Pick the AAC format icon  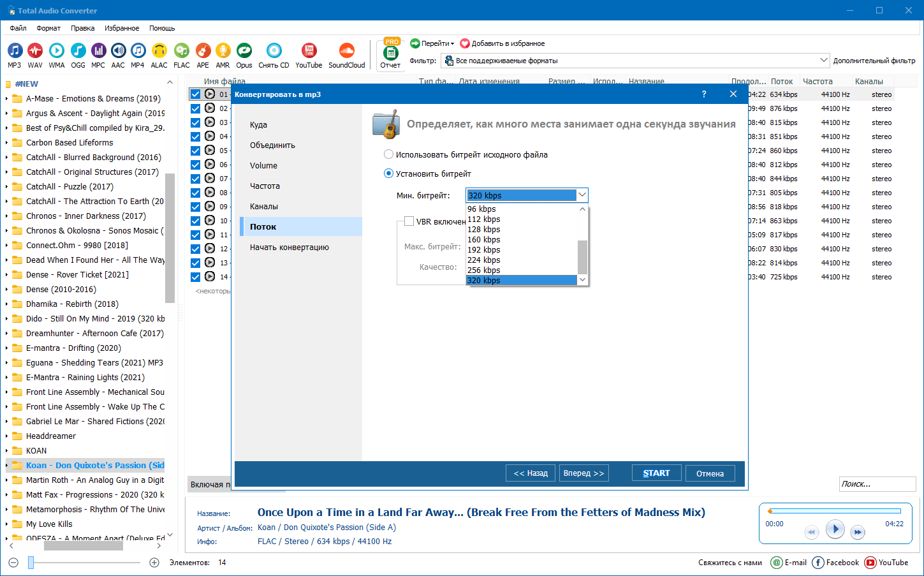tap(118, 55)
